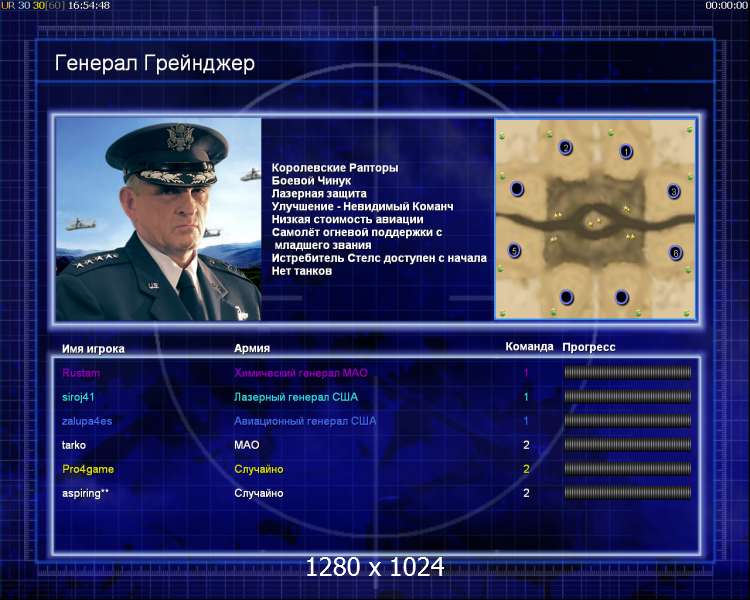Click tarko's team number 2
Viewport: 750px width, 600px height.
point(526,445)
